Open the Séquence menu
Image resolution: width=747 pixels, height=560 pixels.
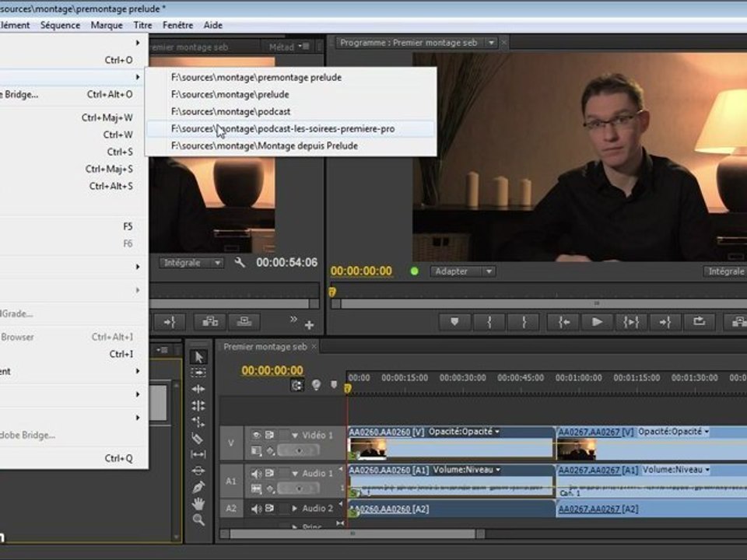coord(60,25)
